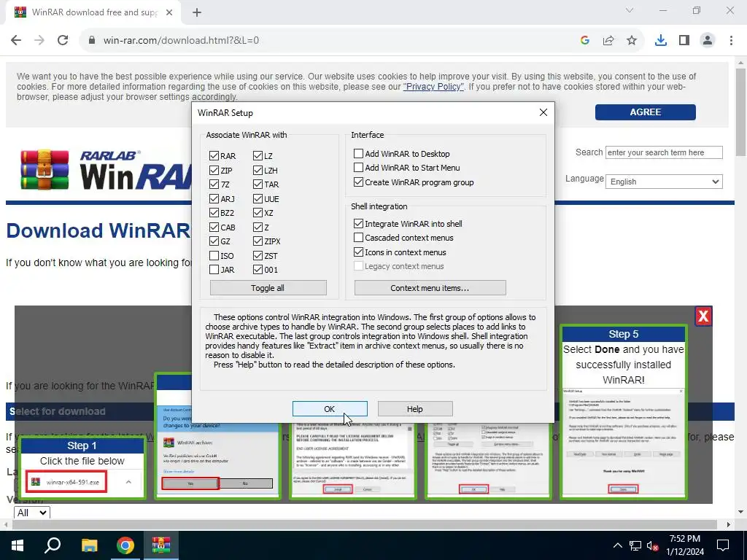Viewport: 747px width, 560px height.
Task: Bookmark this page with star icon
Action: tap(632, 40)
